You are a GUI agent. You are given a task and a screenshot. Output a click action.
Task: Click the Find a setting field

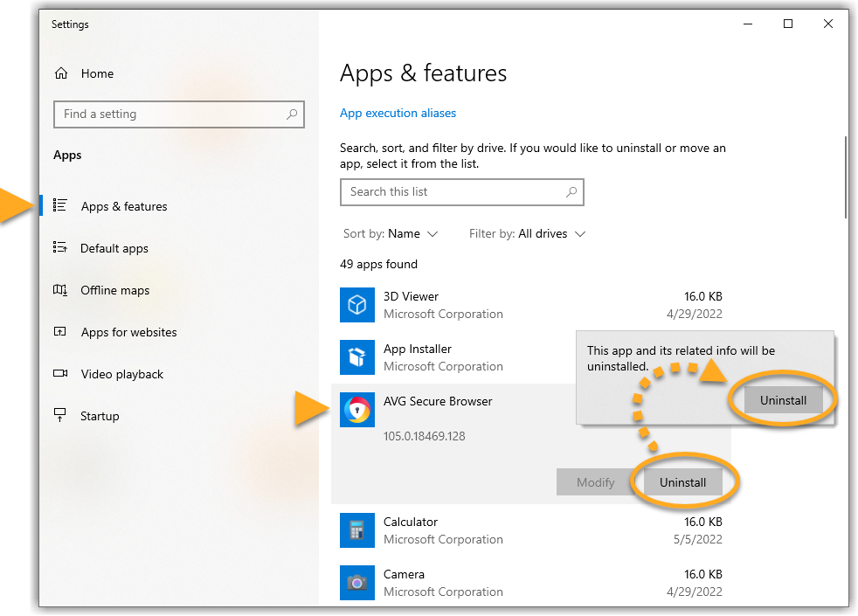(170, 114)
